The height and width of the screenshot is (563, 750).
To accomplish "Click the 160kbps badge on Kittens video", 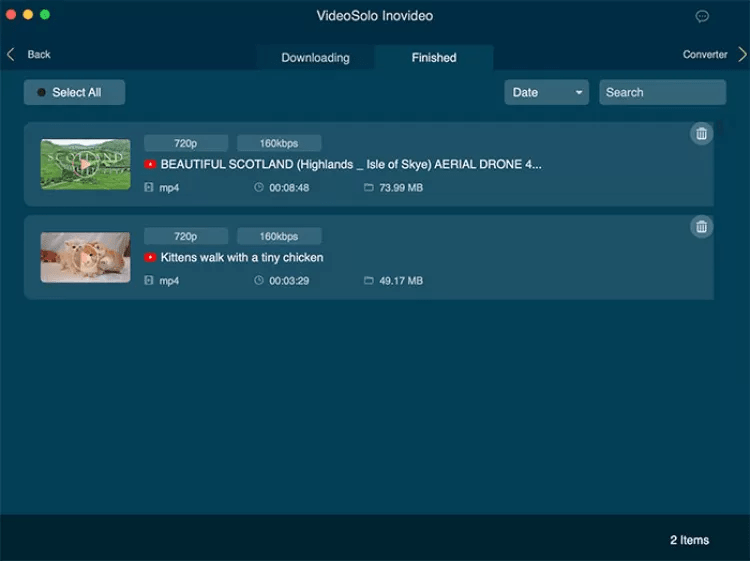I will (279, 237).
